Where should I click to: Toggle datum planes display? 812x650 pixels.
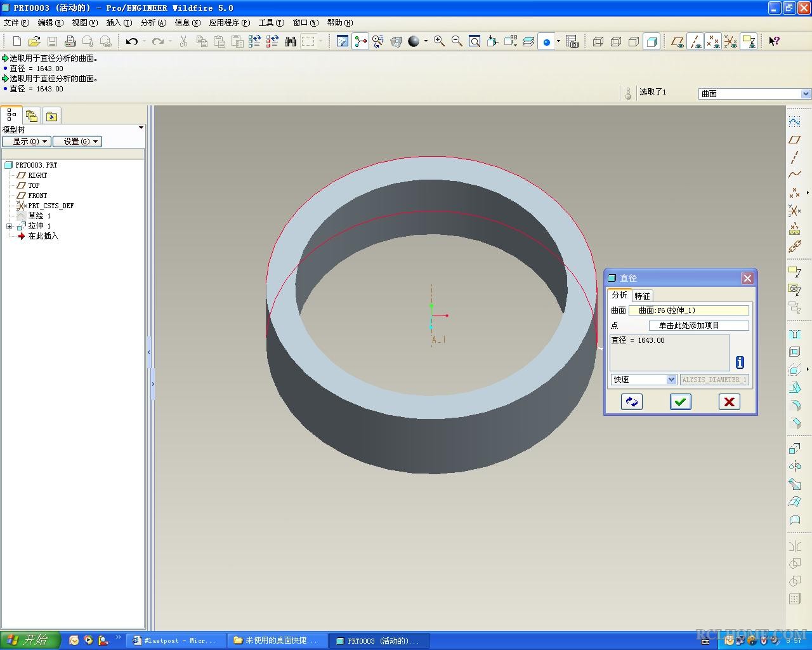pos(678,41)
